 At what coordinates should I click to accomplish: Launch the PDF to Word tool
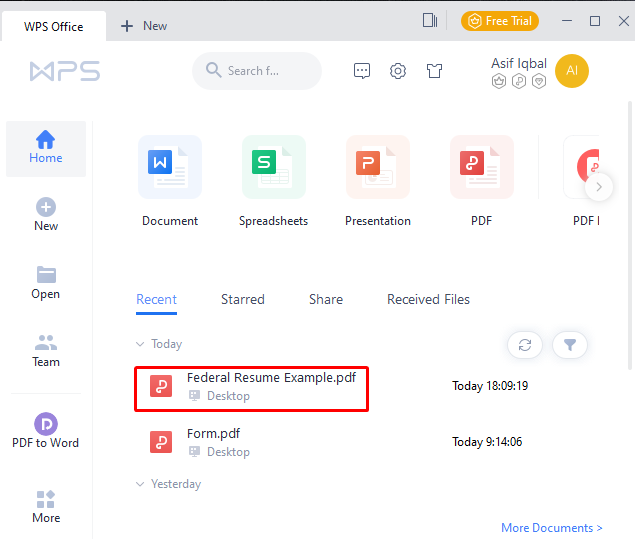click(x=45, y=430)
